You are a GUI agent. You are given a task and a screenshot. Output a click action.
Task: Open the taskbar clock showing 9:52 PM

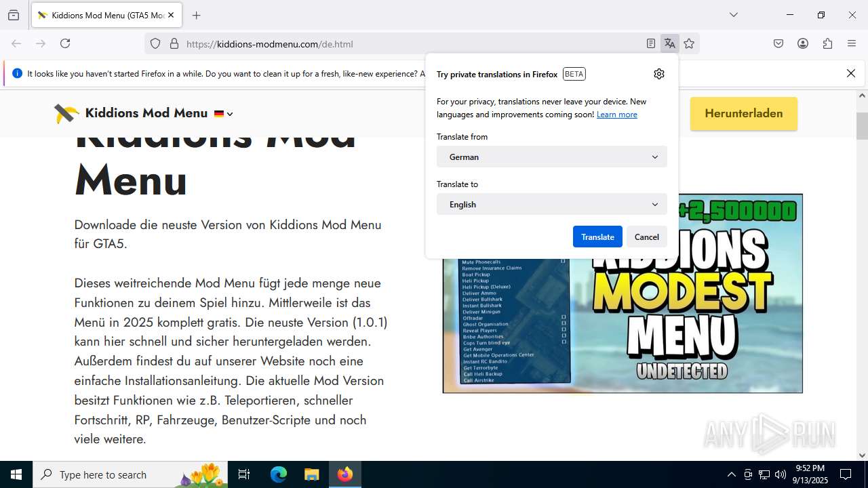[811, 474]
